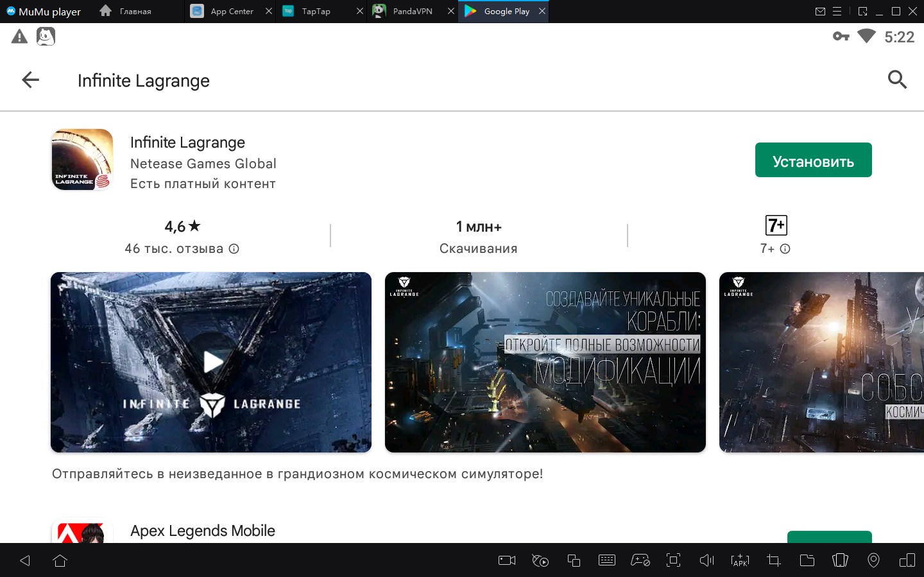924x577 pixels.
Task: Open the App Center tab
Action: click(231, 12)
